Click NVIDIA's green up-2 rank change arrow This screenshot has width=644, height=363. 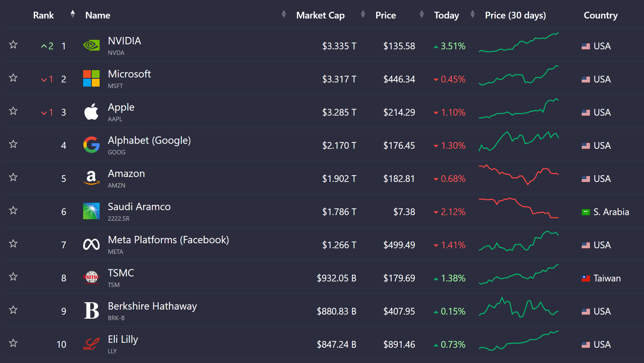pyautogui.click(x=47, y=46)
